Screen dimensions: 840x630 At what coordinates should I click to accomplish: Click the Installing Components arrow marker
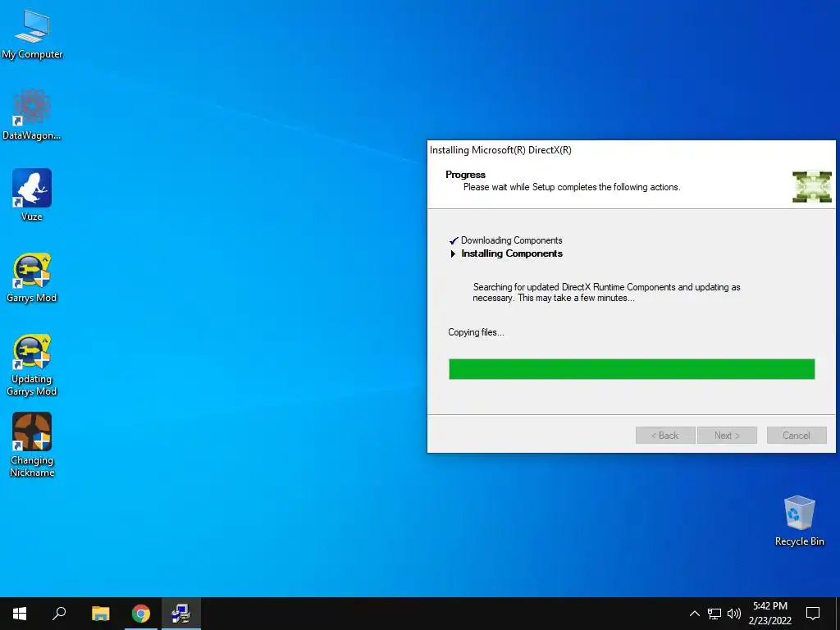(453, 254)
